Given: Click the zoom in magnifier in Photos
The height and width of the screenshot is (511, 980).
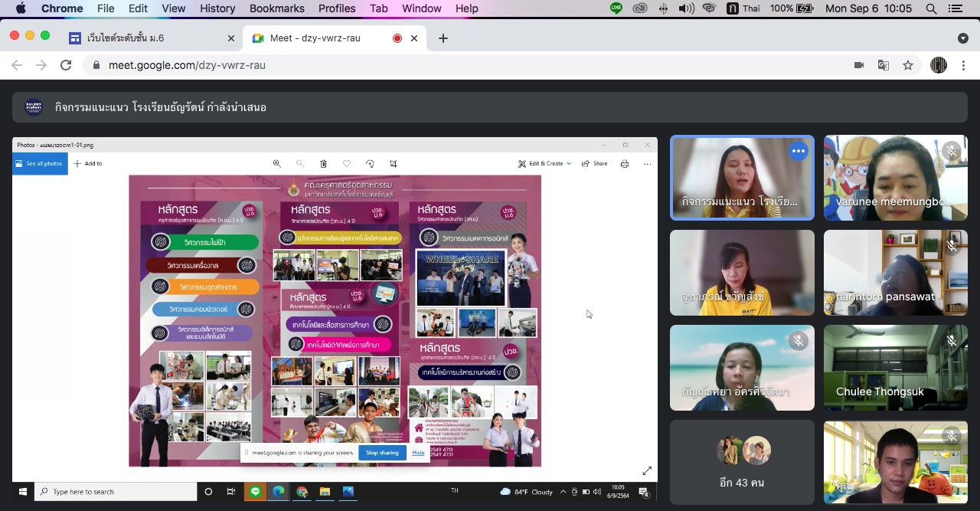Looking at the screenshot, I should (x=277, y=163).
